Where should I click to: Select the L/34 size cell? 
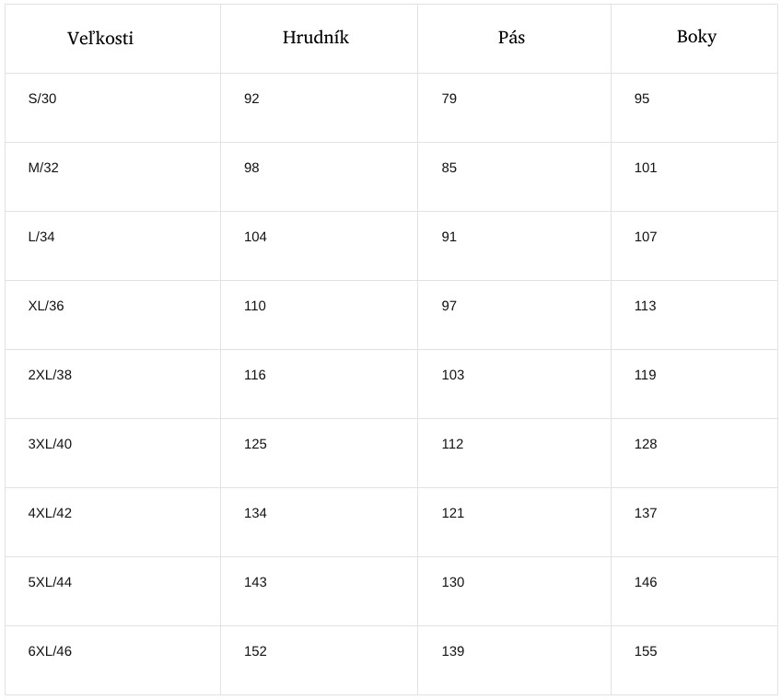(112, 246)
